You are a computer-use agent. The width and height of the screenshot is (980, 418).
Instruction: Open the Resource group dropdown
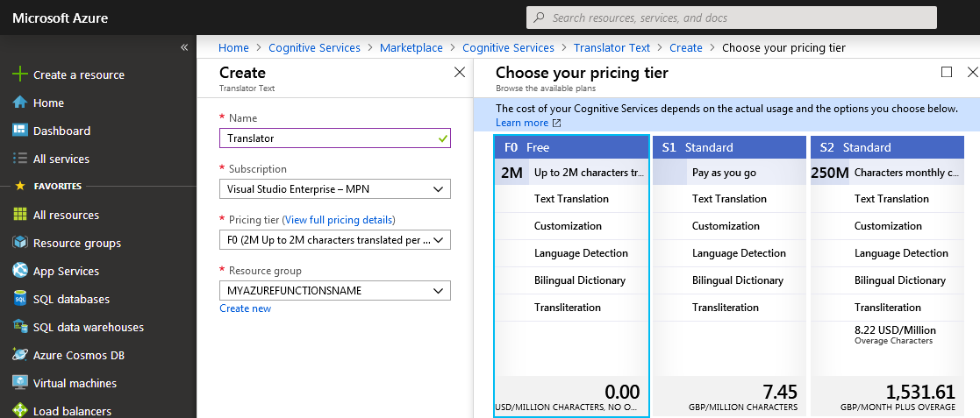pos(335,290)
